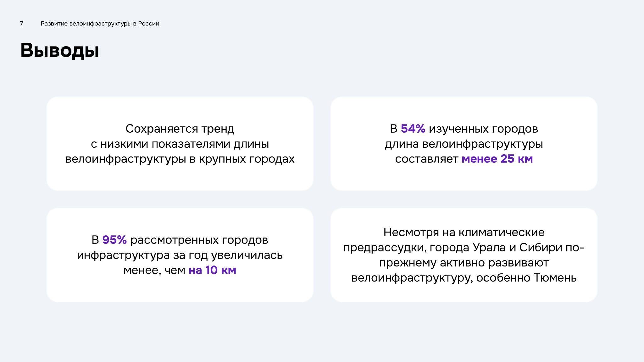Click the highlighted '54%' figure
Image resolution: width=644 pixels, height=362 pixels.
click(413, 129)
